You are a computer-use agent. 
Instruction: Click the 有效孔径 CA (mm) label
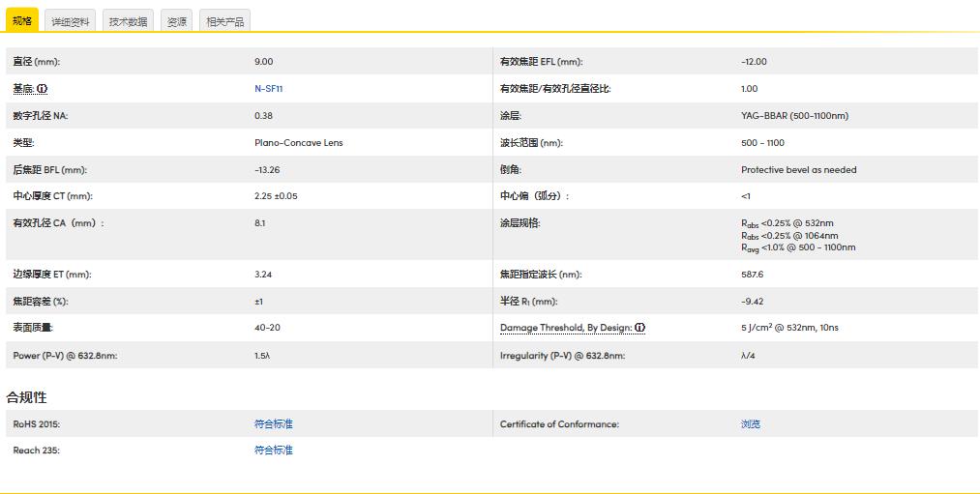58,223
